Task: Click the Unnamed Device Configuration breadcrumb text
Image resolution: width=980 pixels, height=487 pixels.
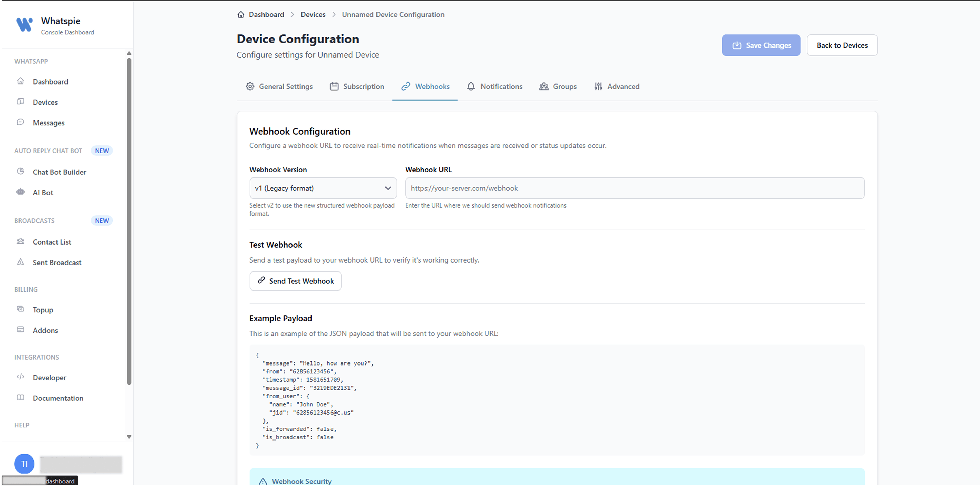Action: (393, 14)
